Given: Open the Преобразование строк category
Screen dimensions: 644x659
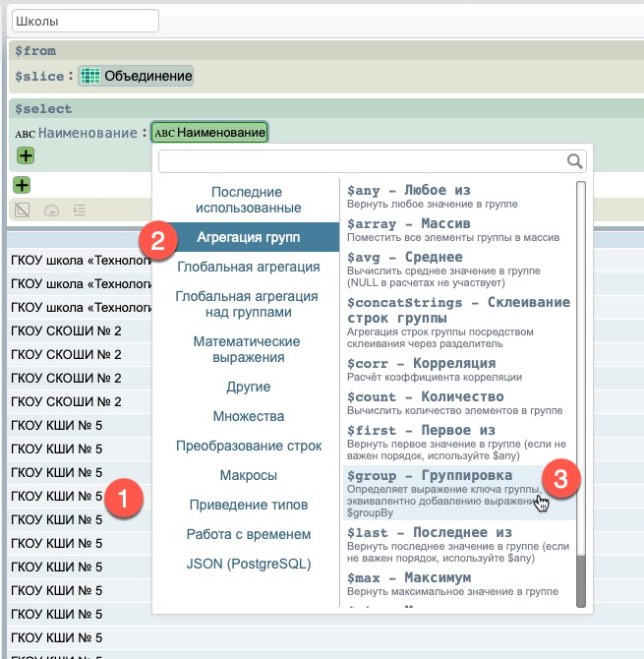Looking at the screenshot, I should 247,446.
